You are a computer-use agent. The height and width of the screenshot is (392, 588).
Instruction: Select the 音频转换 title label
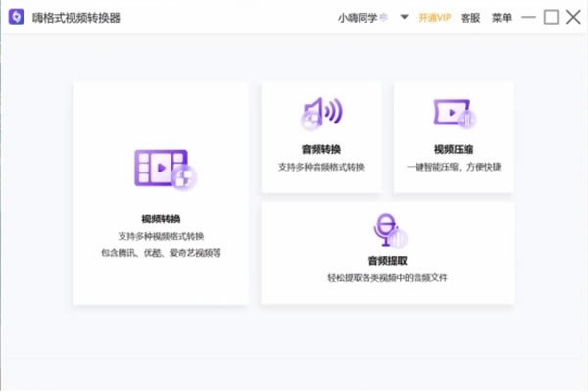coord(321,149)
